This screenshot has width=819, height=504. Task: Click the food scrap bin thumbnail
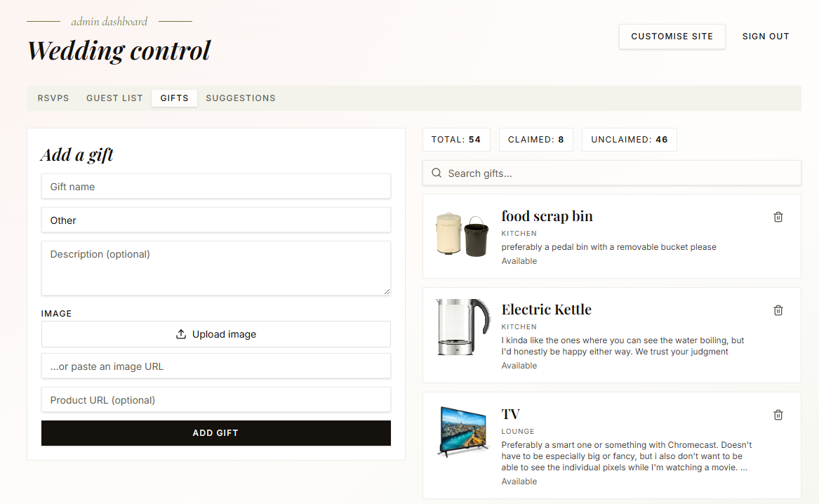[x=462, y=234]
